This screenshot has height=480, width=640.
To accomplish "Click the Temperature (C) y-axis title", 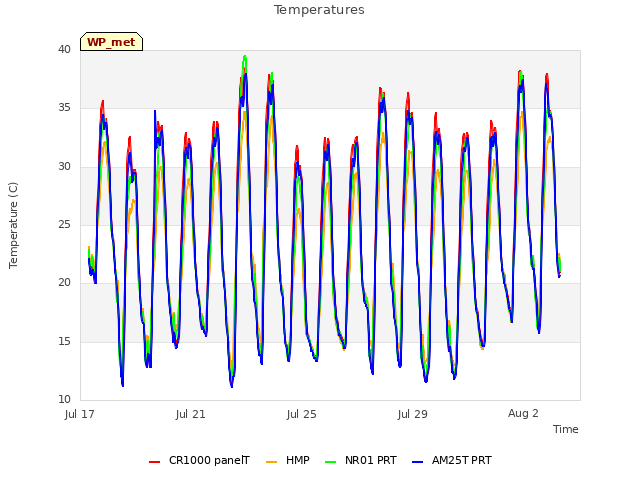I will (13, 225).
